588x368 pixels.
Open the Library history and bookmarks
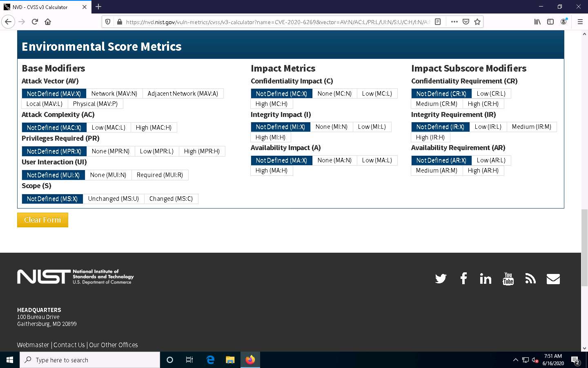[x=537, y=22]
